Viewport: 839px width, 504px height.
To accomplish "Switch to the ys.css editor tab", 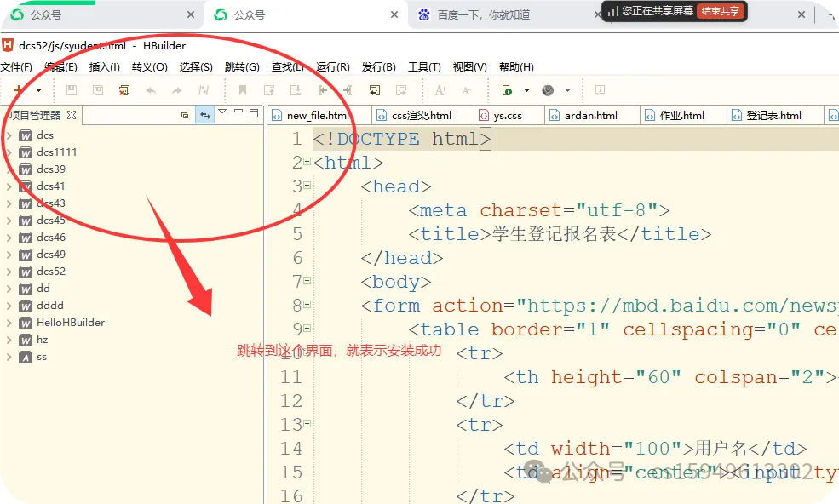I will pos(508,115).
